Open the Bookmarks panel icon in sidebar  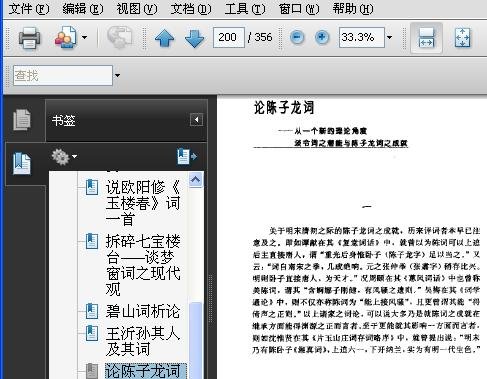22,164
